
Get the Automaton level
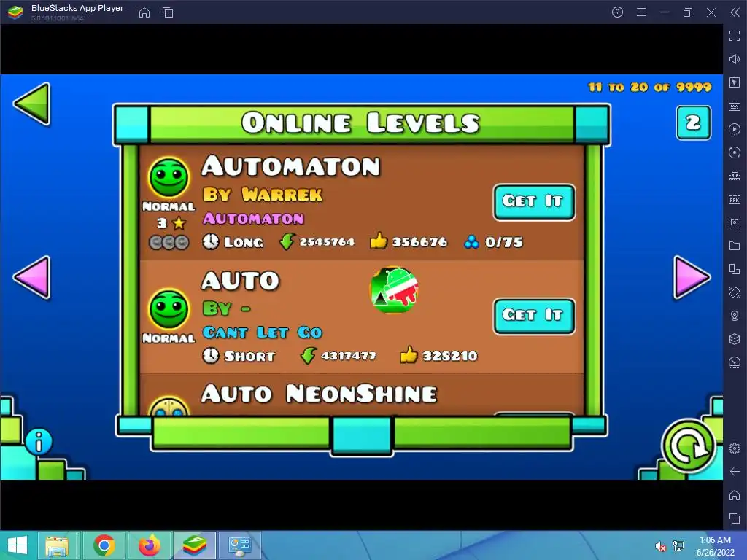[x=534, y=201]
